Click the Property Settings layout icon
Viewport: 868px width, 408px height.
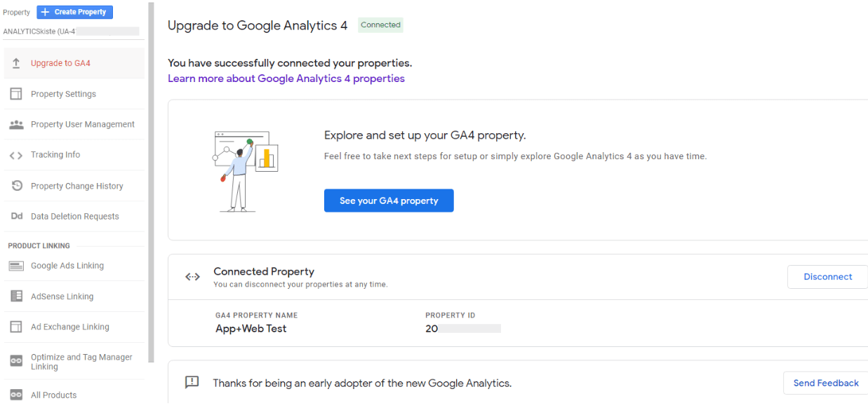coord(16,94)
